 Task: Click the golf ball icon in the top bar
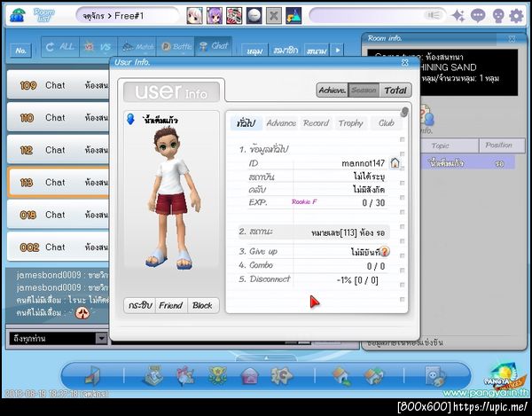(254, 15)
